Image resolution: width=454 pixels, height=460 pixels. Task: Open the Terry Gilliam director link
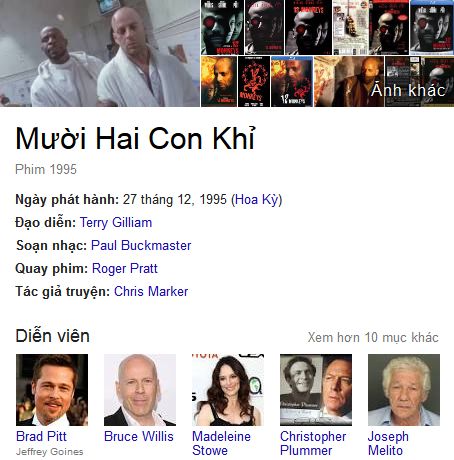pyautogui.click(x=116, y=223)
